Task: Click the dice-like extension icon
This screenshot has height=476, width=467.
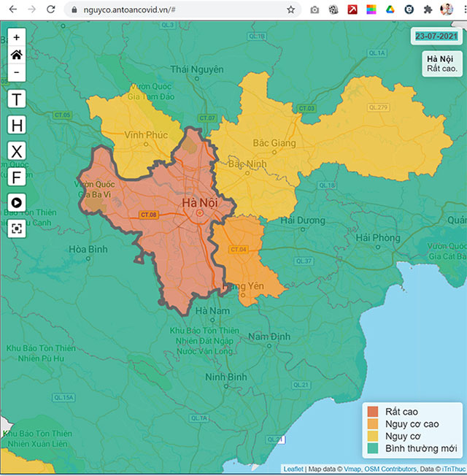Action: click(333, 10)
